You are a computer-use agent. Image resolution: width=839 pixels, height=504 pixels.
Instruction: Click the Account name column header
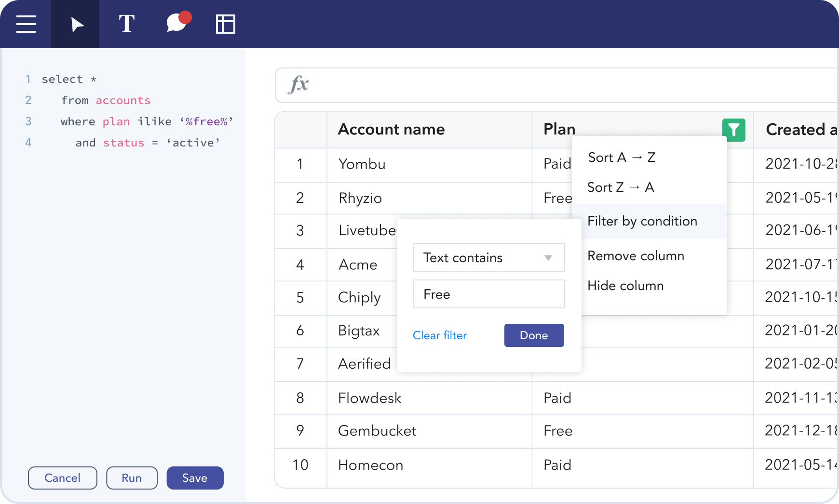(391, 130)
